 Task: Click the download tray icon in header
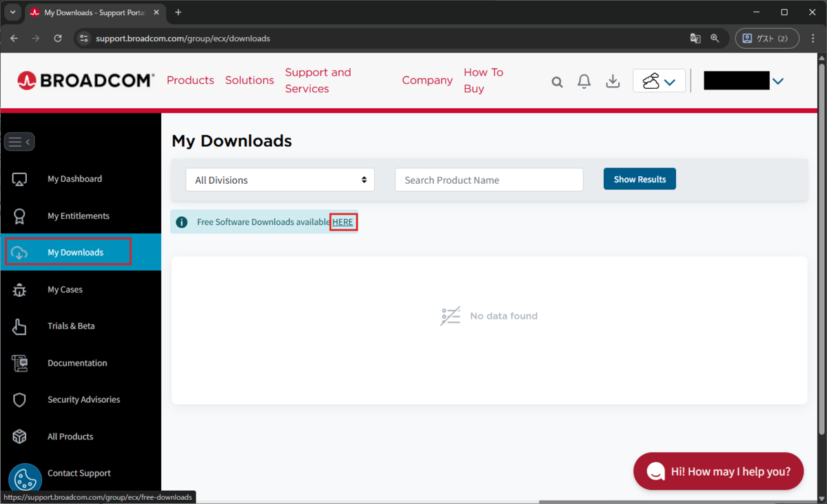(613, 81)
